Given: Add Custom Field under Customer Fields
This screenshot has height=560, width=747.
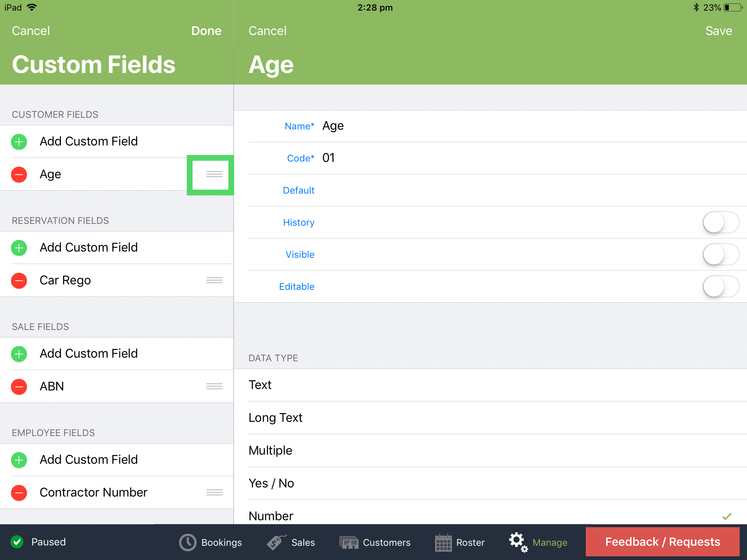Looking at the screenshot, I should [117, 141].
